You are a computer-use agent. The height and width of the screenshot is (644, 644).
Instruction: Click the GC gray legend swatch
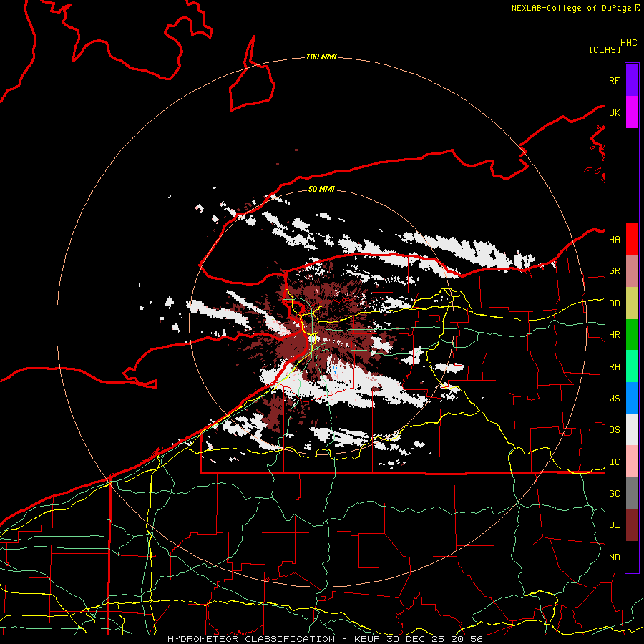632,493
